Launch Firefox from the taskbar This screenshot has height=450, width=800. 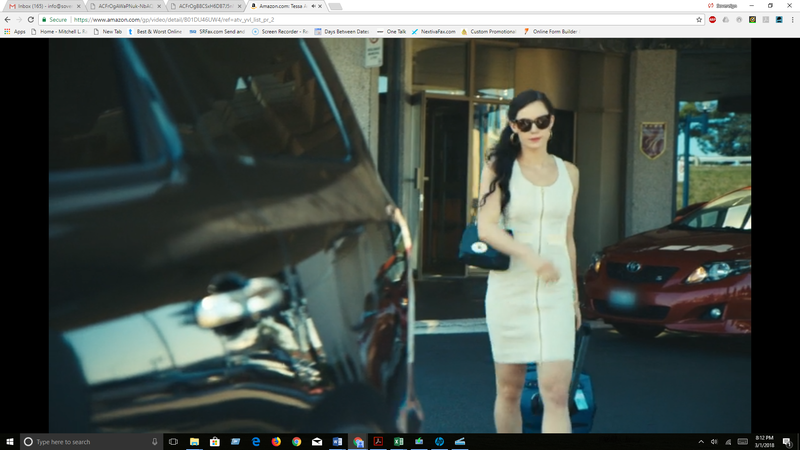point(276,442)
